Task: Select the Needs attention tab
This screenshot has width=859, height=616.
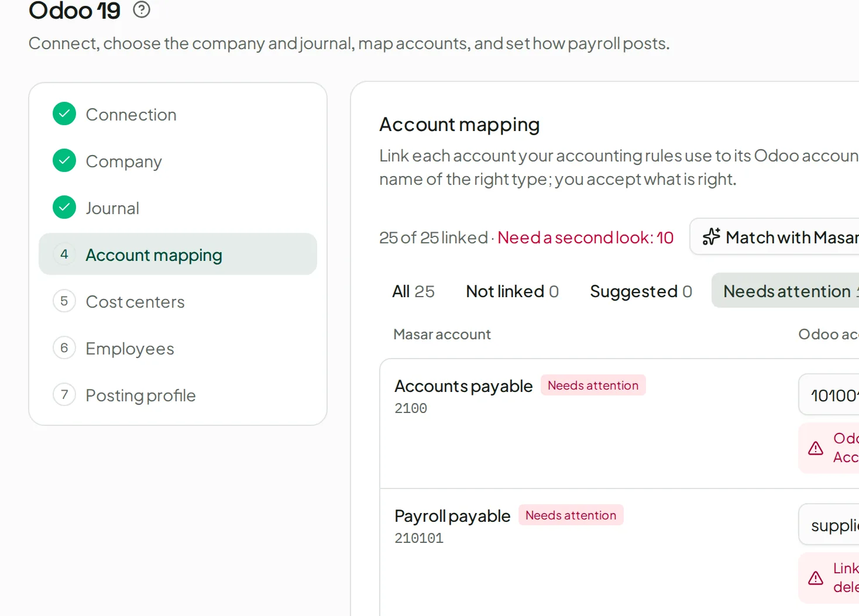Action: pyautogui.click(x=785, y=291)
